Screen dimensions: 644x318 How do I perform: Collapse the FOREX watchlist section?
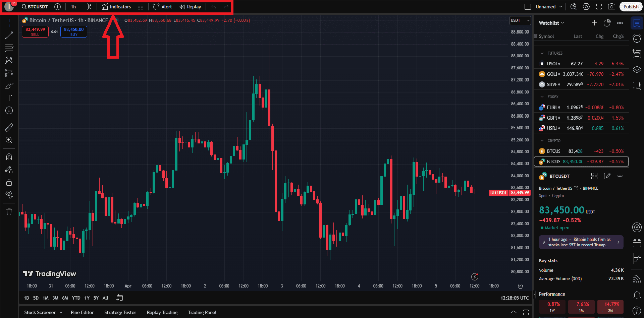click(542, 97)
